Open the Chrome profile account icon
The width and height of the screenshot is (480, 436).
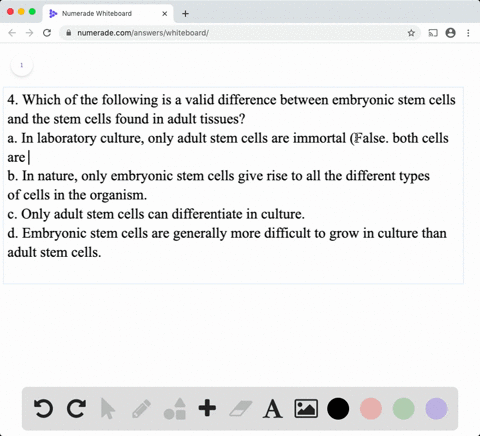450,33
